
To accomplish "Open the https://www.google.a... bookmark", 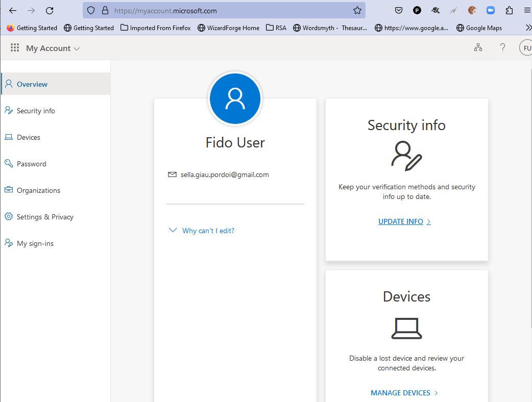I will click(x=412, y=28).
